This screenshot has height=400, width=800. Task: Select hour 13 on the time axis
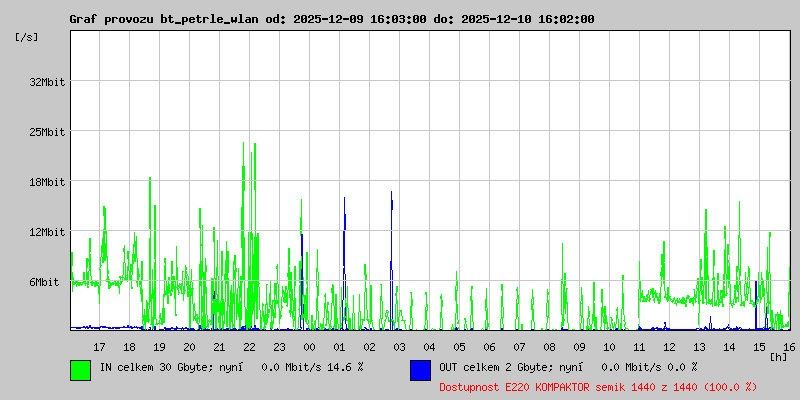(x=699, y=346)
